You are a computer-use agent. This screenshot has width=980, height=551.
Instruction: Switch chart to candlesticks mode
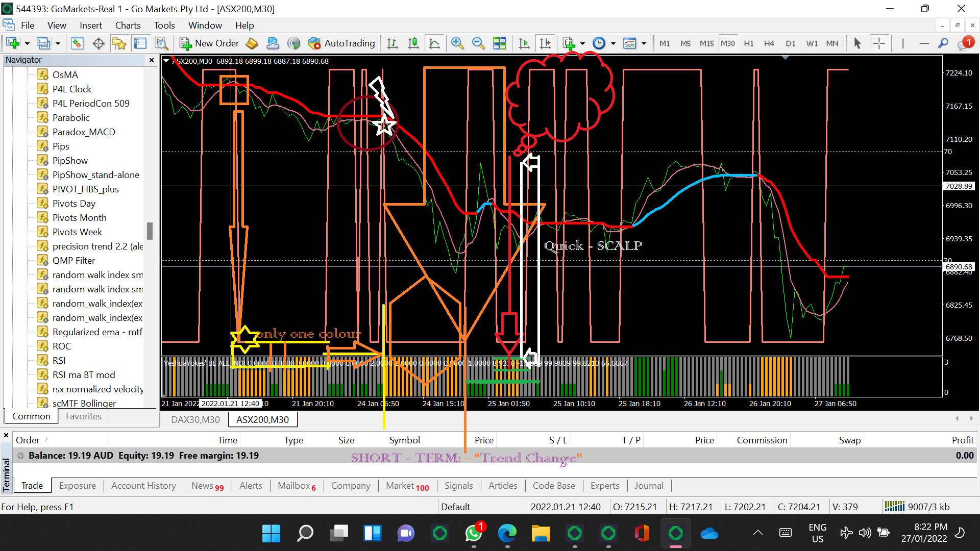(x=413, y=43)
